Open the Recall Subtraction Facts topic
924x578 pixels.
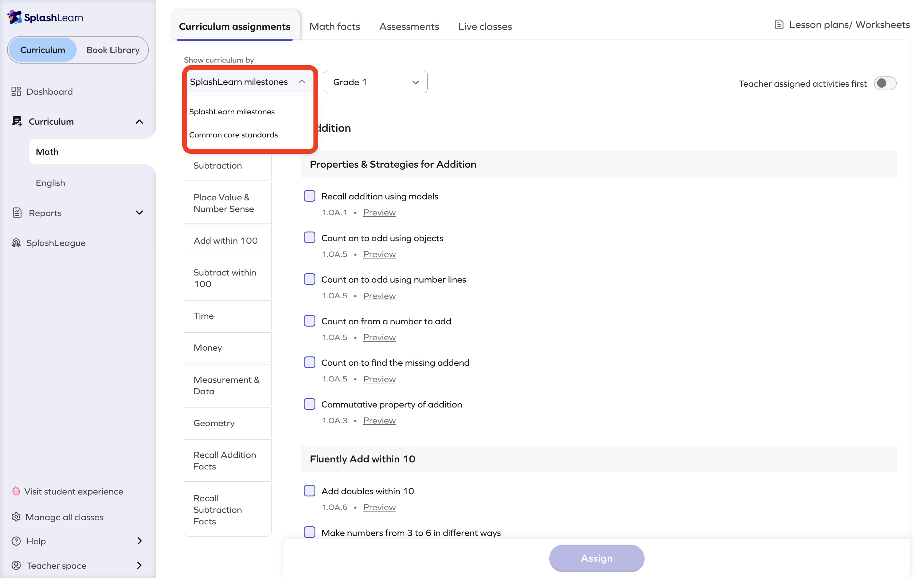(x=227, y=510)
